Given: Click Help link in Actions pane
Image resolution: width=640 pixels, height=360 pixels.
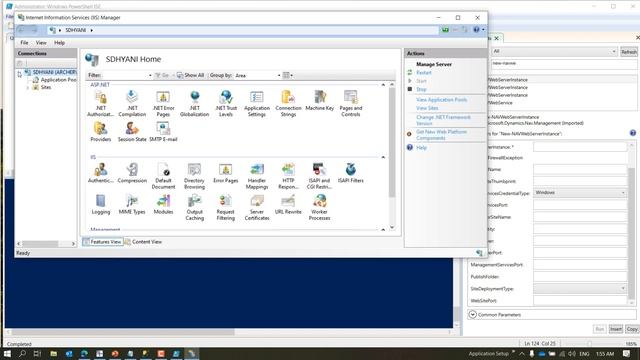Looking at the screenshot, I should click(x=421, y=148).
